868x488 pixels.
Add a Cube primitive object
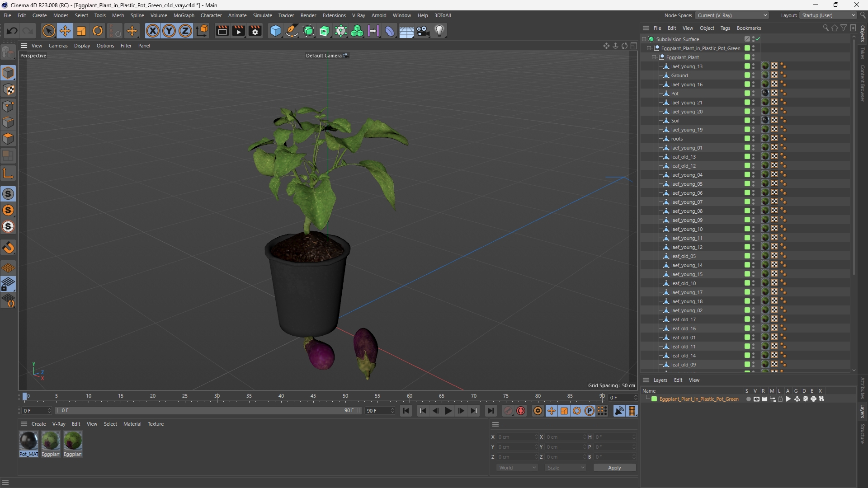pos(275,31)
